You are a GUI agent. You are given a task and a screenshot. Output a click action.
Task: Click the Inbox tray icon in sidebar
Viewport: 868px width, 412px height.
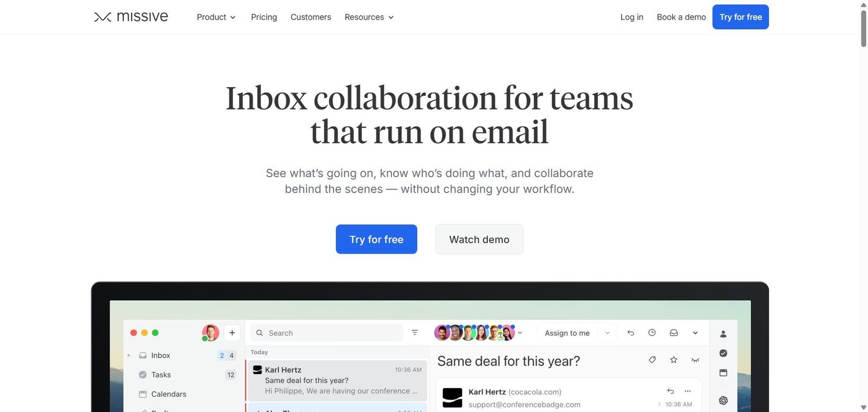tap(143, 356)
